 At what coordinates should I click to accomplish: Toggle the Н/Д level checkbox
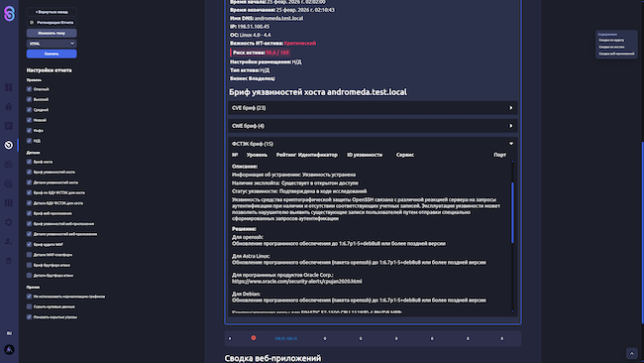click(29, 141)
